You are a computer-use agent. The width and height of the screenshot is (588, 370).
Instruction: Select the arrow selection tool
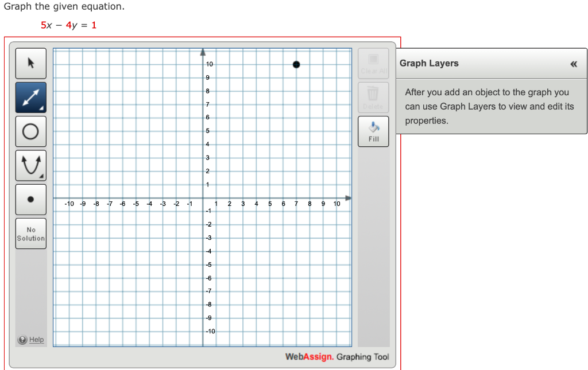click(30, 63)
